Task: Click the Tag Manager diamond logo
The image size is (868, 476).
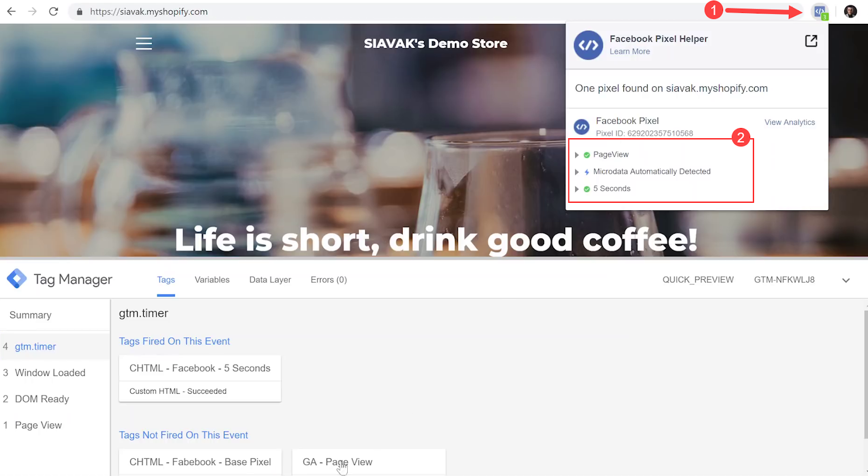Action: [x=17, y=279]
